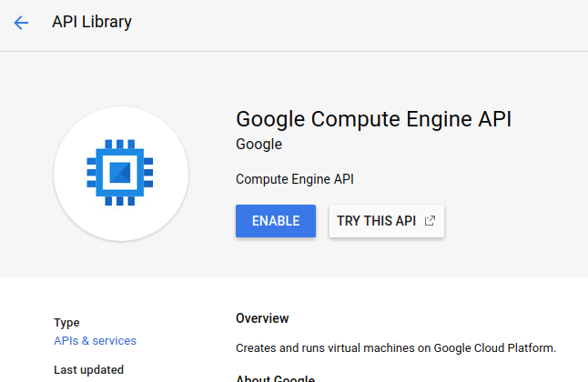Open TRY THIS API button
Screen dimensions: 588x382
point(386,221)
